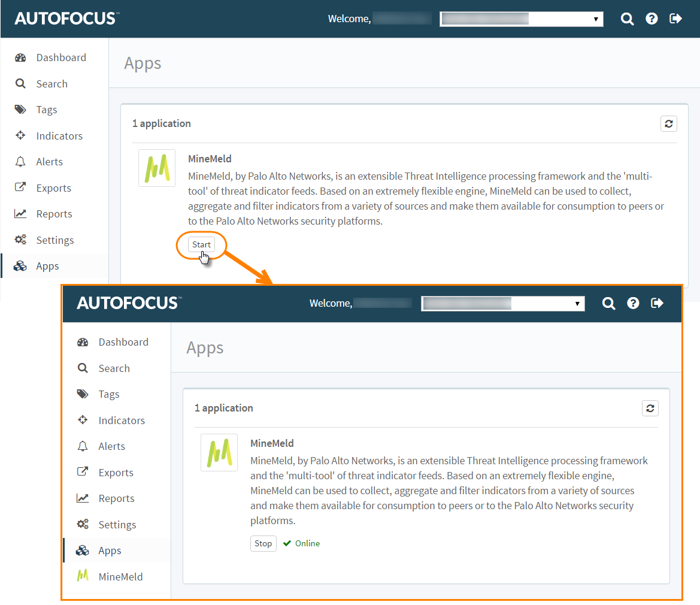Click the MineMeld icon in lower sidebar

tap(83, 575)
